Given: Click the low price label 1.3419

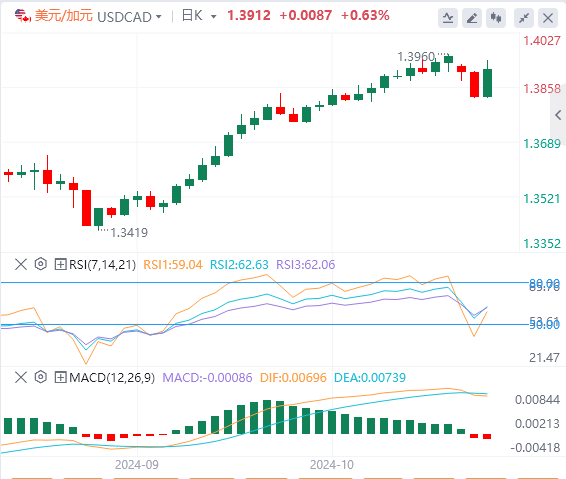Looking at the screenshot, I should point(129,233).
